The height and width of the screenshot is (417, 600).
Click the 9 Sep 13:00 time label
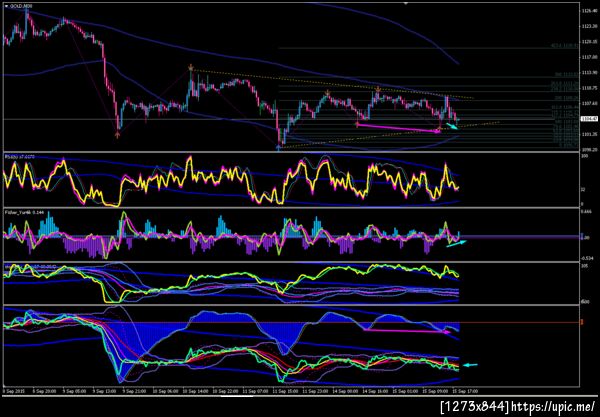click(x=103, y=391)
